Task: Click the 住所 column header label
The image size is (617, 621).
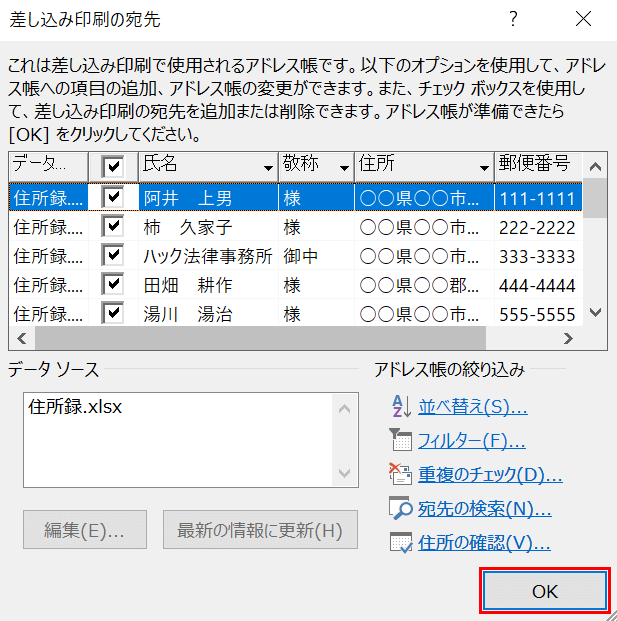Action: 377,163
